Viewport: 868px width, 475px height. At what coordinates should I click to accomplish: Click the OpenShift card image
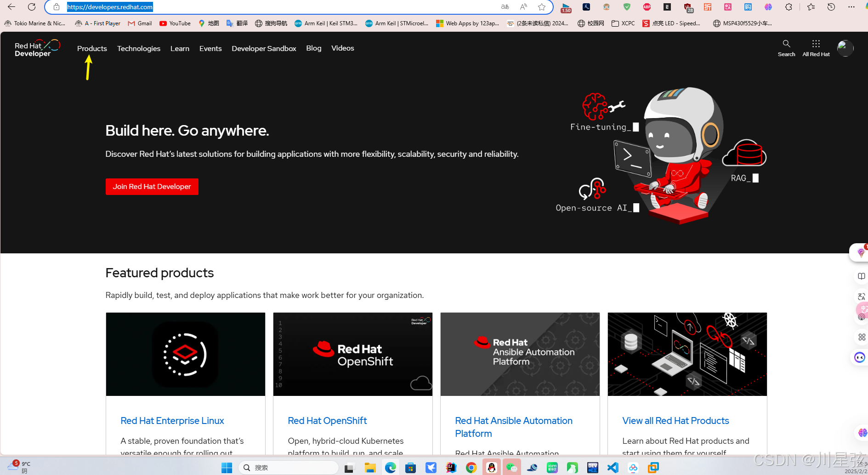pyautogui.click(x=353, y=354)
